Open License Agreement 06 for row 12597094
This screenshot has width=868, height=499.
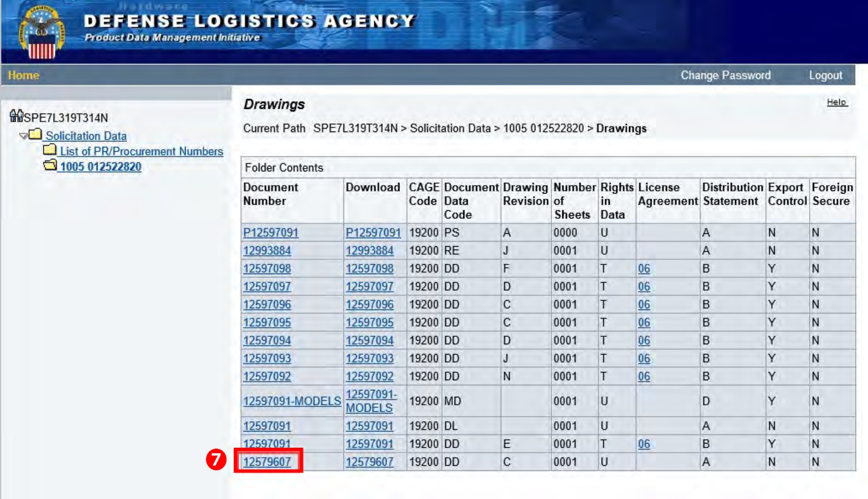coord(644,341)
